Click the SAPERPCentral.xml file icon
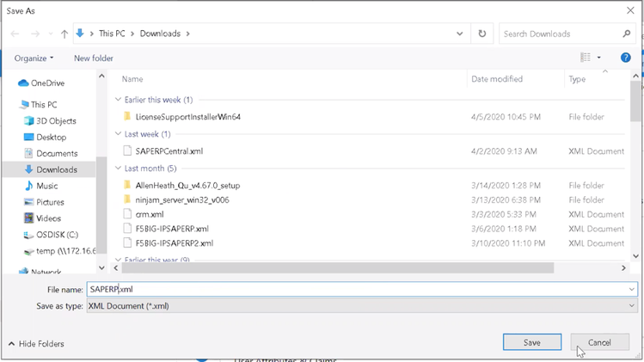This screenshot has width=644, height=362. pyautogui.click(x=127, y=150)
